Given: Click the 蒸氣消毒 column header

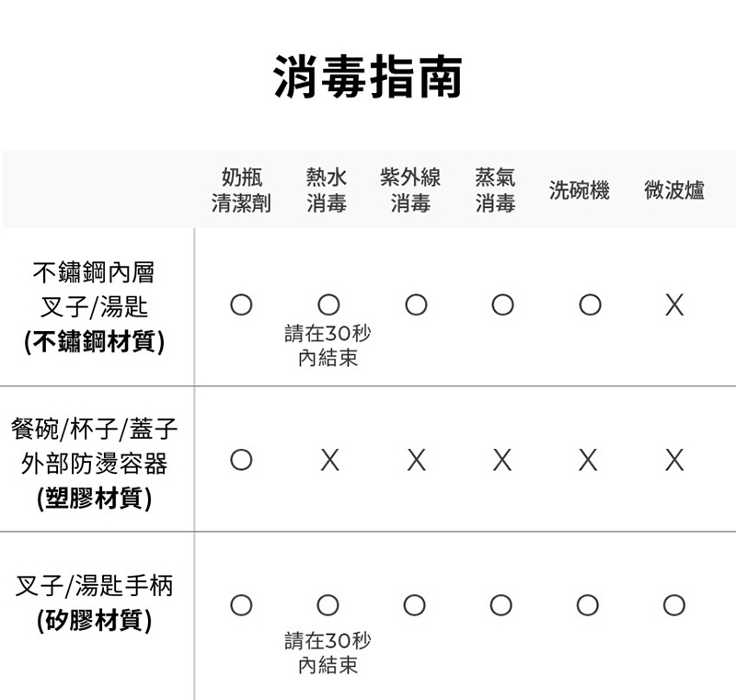Looking at the screenshot, I should point(495,190).
